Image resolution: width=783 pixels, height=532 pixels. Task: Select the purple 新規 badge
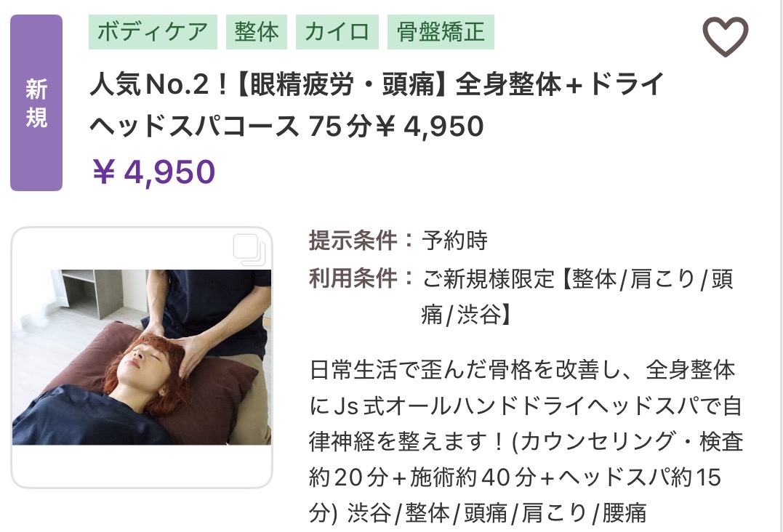(36, 102)
